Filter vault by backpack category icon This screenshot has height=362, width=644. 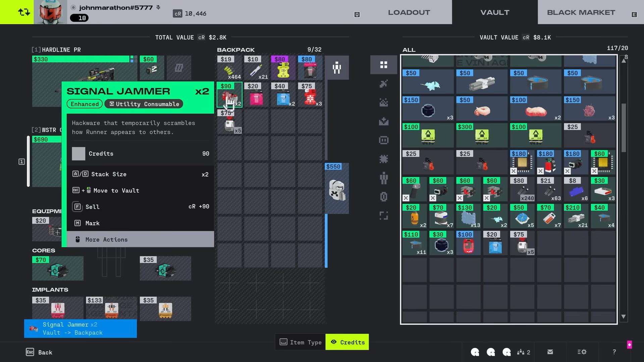tap(384, 140)
